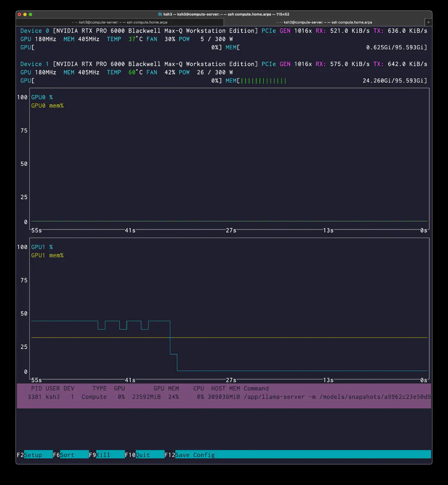The height and width of the screenshot is (485, 448).
Task: Click the Command column header
Action: tap(256, 389)
